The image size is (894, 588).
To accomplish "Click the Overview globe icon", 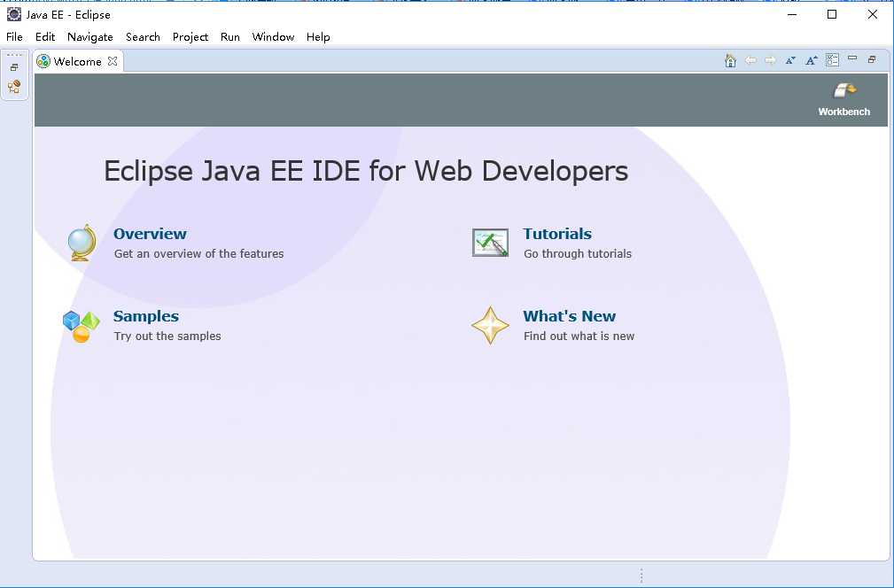I will pyautogui.click(x=82, y=243).
